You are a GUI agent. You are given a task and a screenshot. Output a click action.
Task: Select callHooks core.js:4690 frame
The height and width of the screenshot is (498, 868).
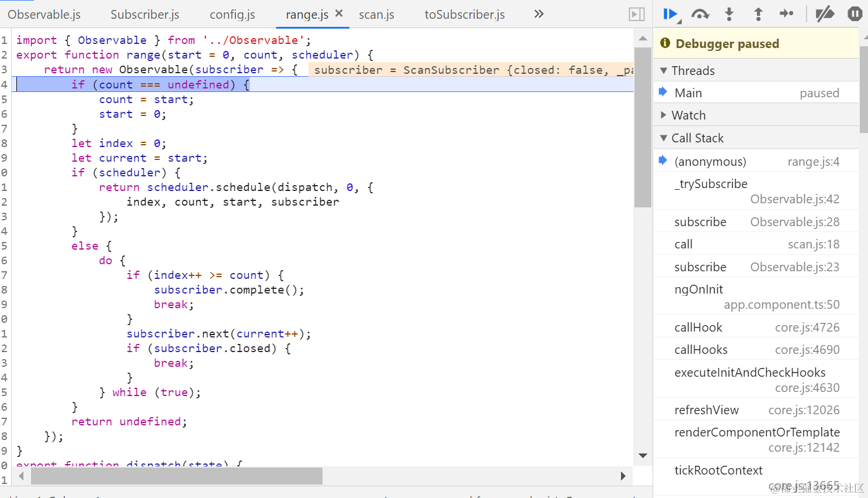[756, 350]
